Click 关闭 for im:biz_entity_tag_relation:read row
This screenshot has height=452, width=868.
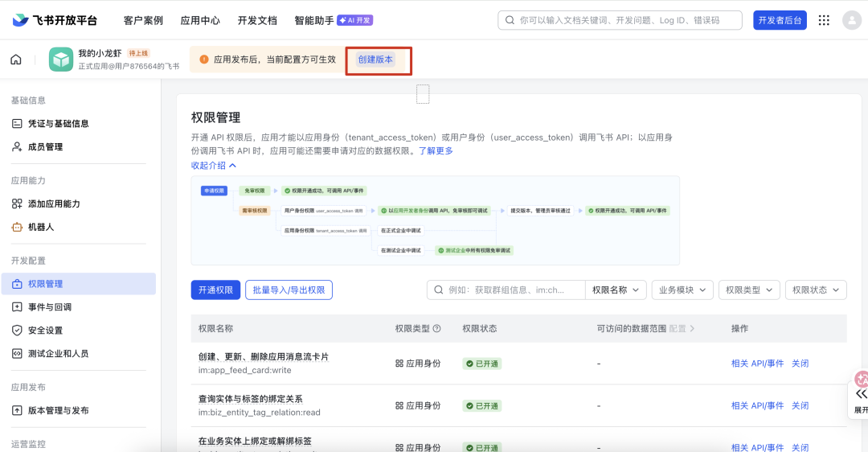click(x=800, y=405)
